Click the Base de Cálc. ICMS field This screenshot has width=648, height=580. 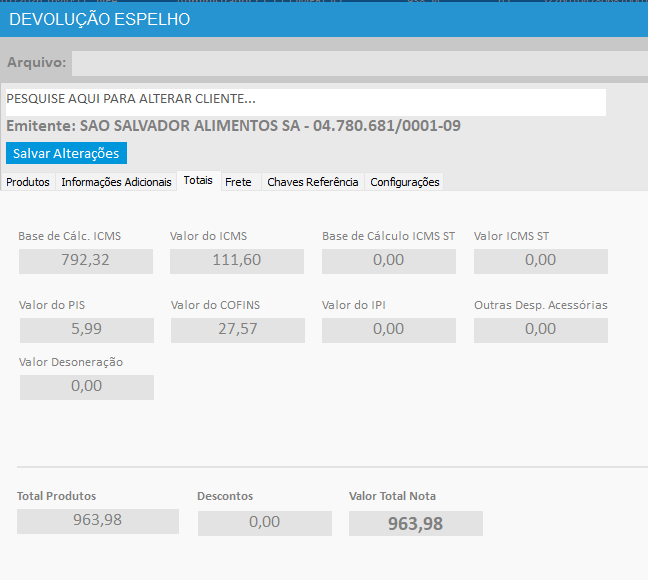[x=86, y=261]
